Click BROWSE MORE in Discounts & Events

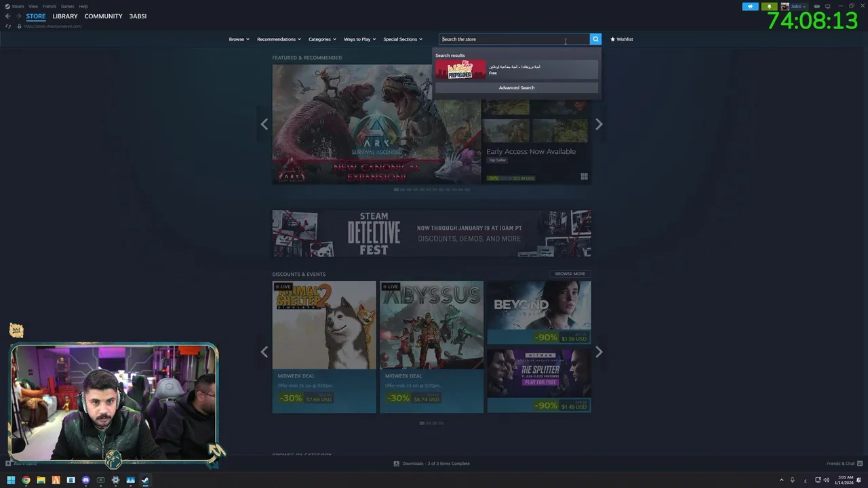coord(570,274)
